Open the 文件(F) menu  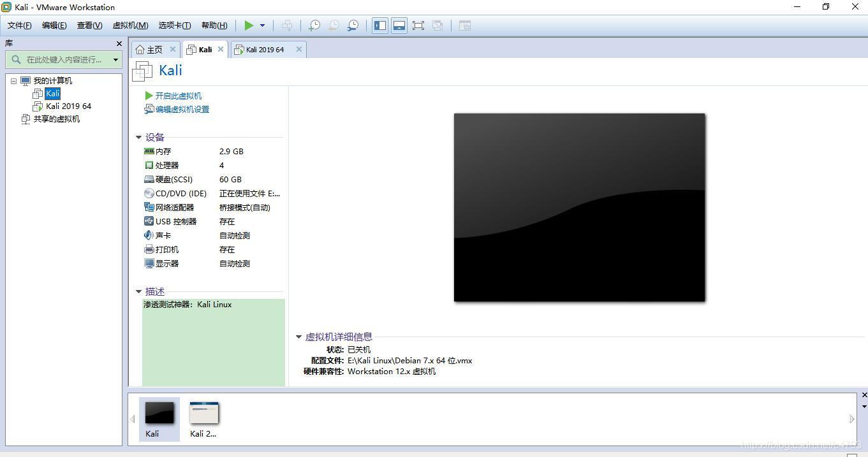(x=20, y=25)
